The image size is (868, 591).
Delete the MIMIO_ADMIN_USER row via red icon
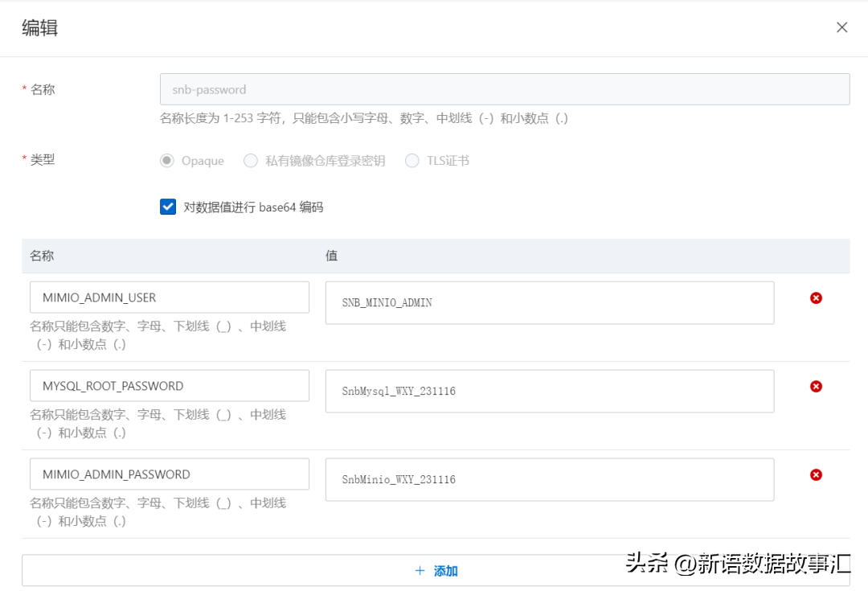pos(816,298)
